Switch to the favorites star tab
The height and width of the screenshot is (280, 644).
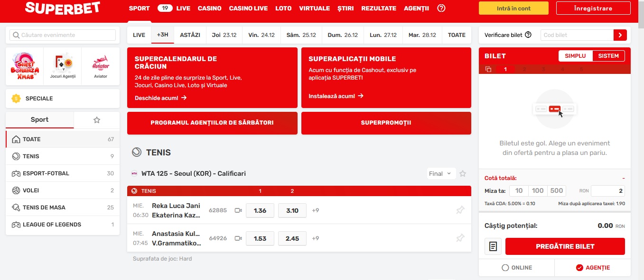[97, 120]
